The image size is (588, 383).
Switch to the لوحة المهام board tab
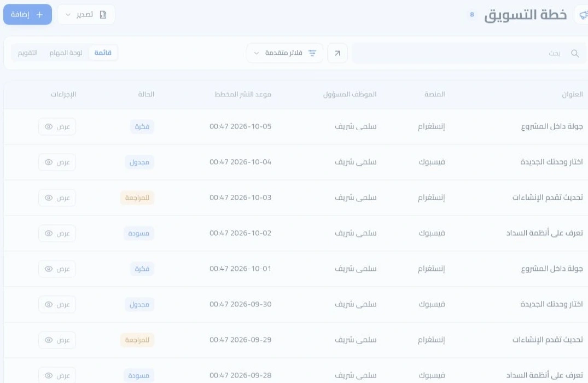click(66, 53)
